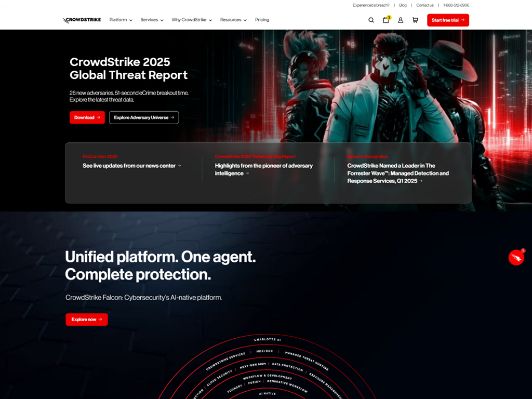This screenshot has width=532, height=399.
Task: Click Start free trial button
Action: pyautogui.click(x=448, y=20)
